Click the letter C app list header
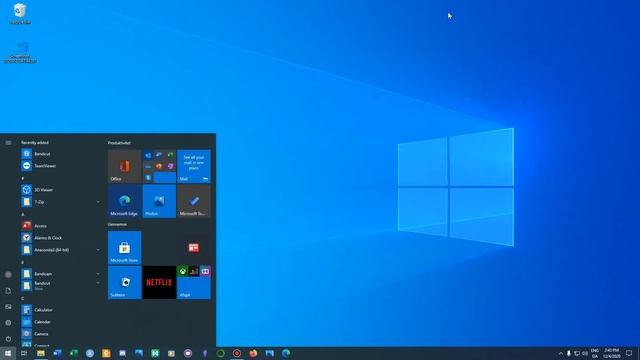 pyautogui.click(x=23, y=298)
